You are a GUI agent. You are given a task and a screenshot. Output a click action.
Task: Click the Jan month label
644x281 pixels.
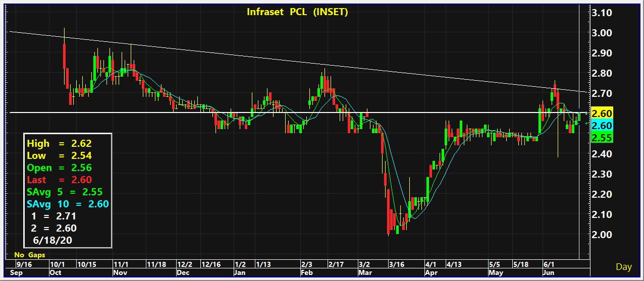(240, 273)
